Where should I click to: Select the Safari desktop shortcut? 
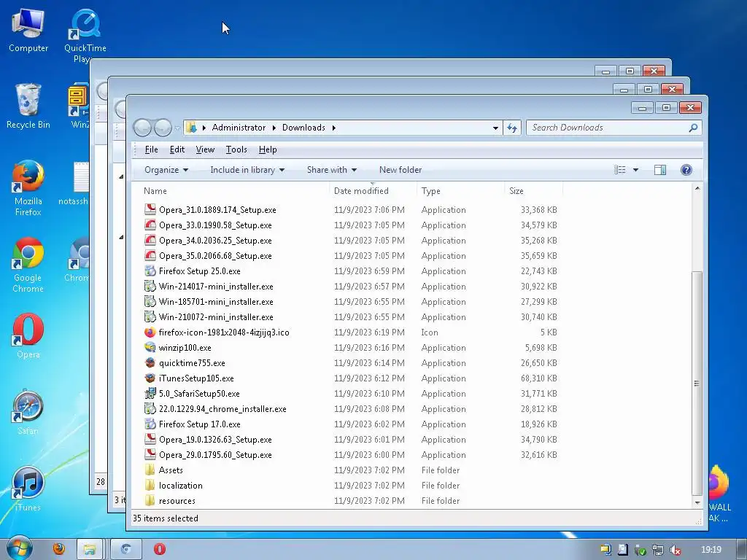tap(28, 413)
